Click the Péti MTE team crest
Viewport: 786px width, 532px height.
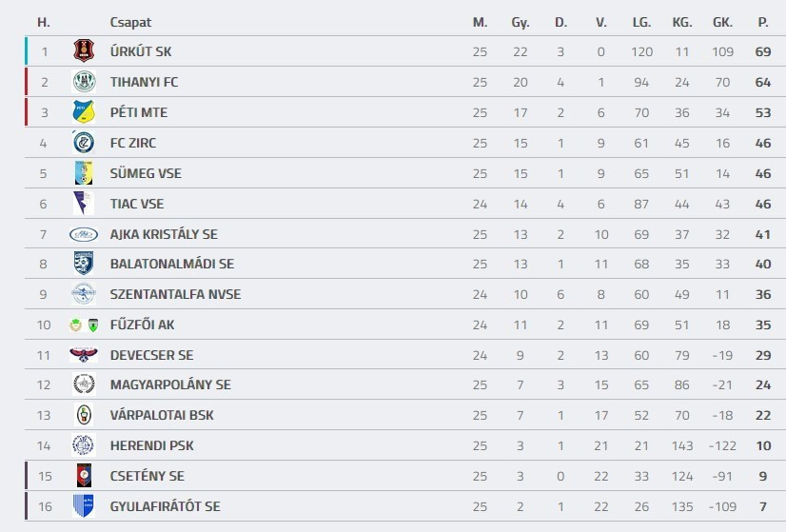(x=84, y=112)
